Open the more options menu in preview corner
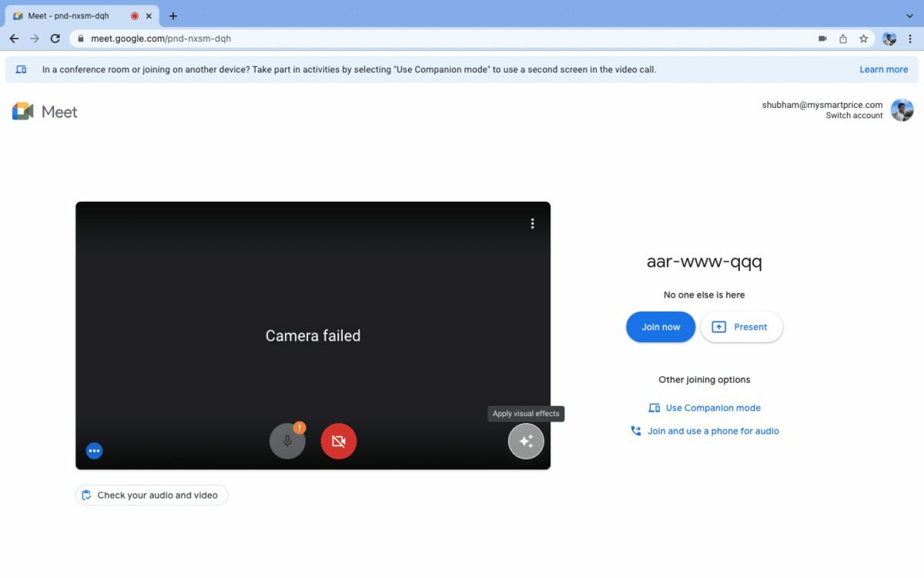924x578 pixels. [x=94, y=450]
